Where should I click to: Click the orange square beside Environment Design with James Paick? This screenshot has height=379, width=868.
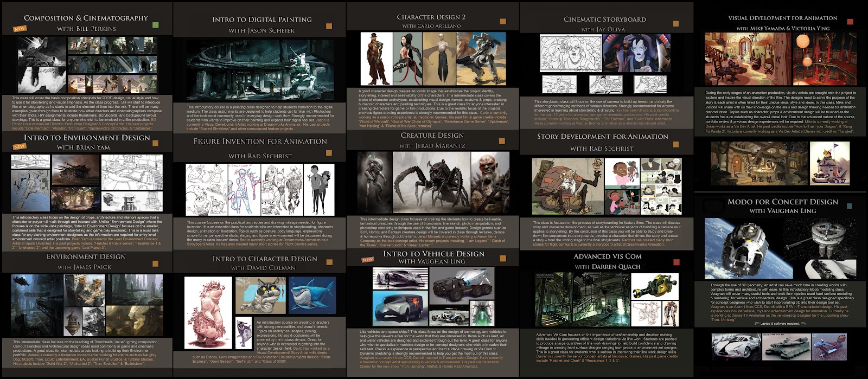(x=156, y=264)
